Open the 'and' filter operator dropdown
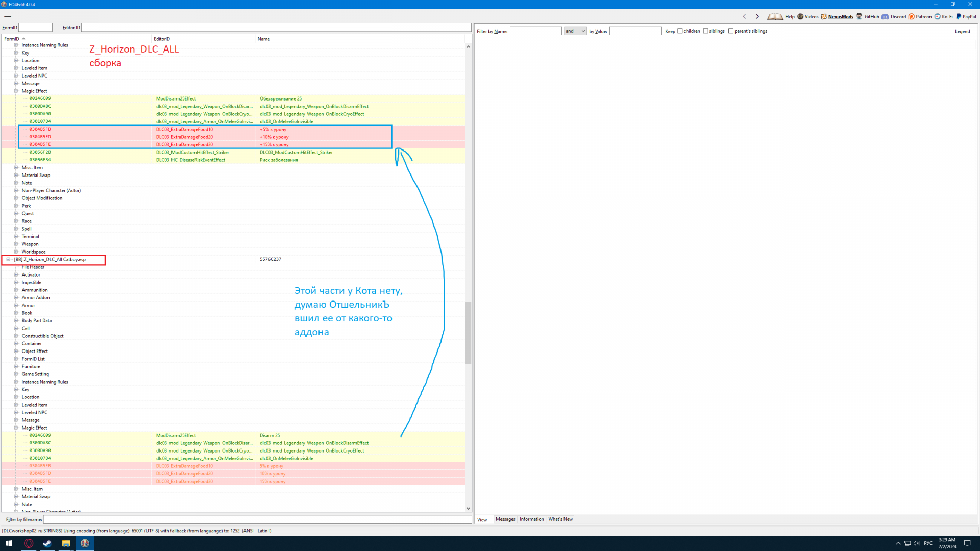 coord(575,31)
